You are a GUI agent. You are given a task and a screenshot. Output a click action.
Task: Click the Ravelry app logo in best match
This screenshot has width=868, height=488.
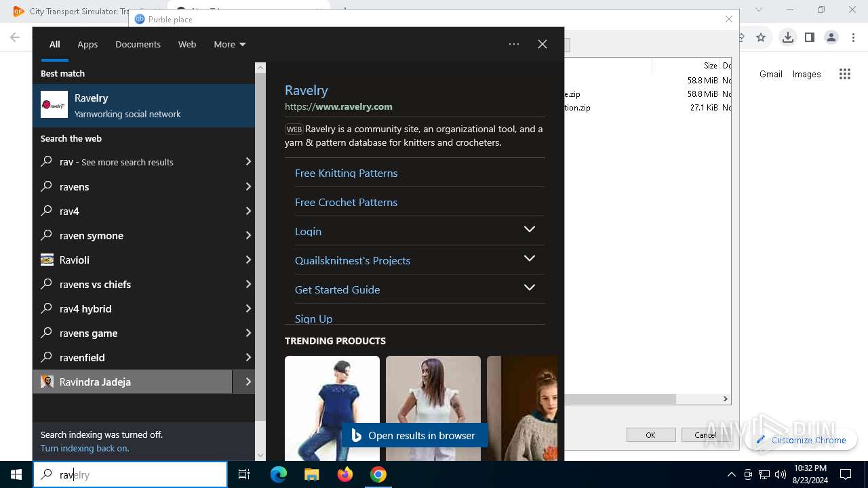pos(54,104)
